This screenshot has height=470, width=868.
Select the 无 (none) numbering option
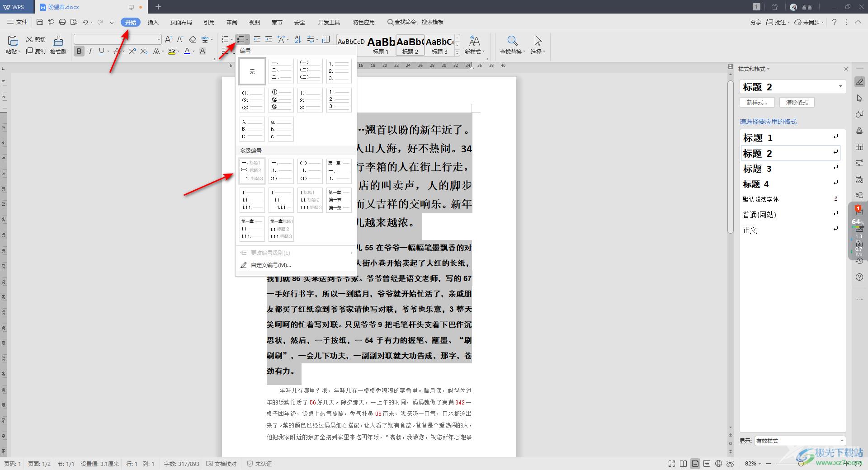(x=252, y=71)
